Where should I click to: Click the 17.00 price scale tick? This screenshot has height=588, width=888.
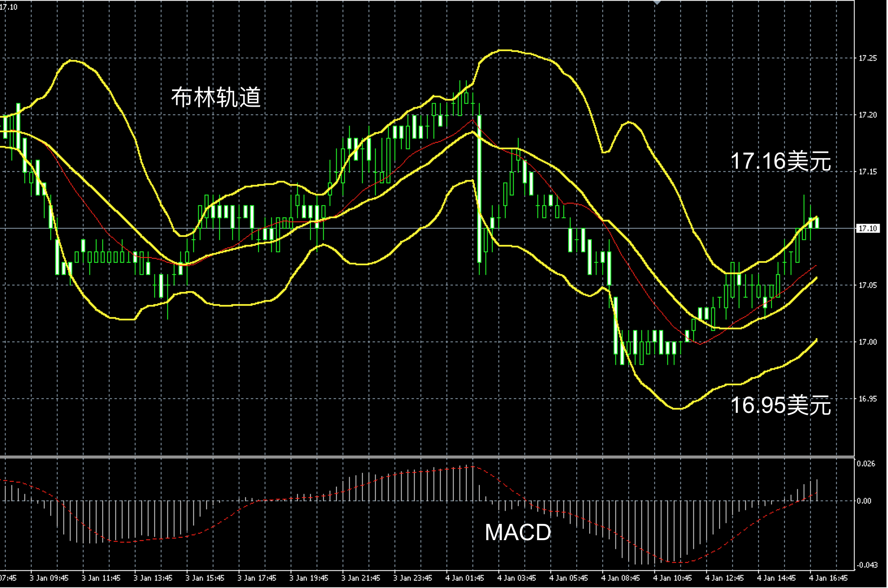coord(867,342)
